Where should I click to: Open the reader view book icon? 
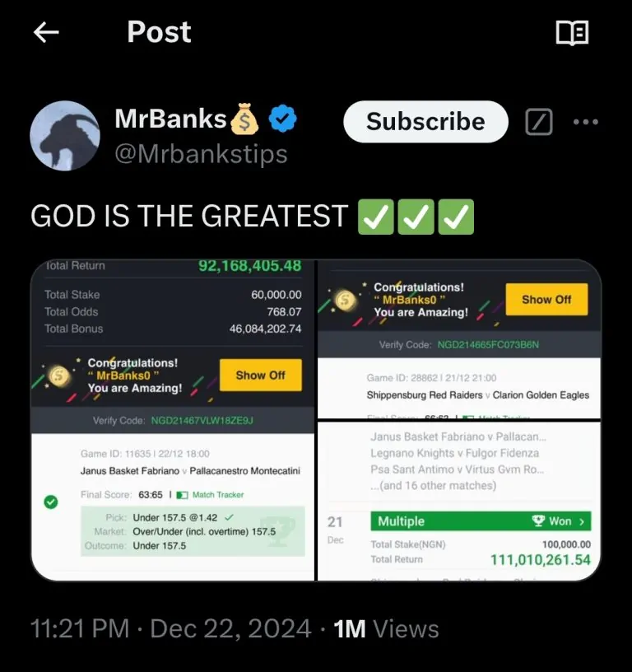coord(572,33)
